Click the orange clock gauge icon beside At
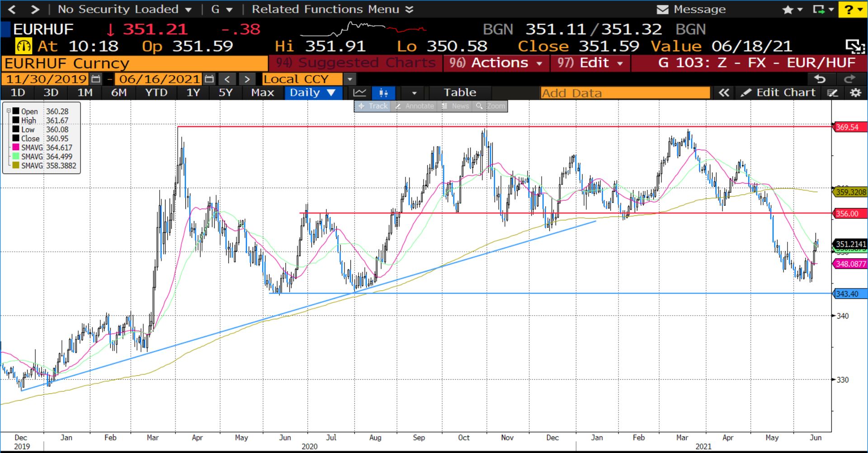This screenshot has height=453, width=868. tap(24, 46)
